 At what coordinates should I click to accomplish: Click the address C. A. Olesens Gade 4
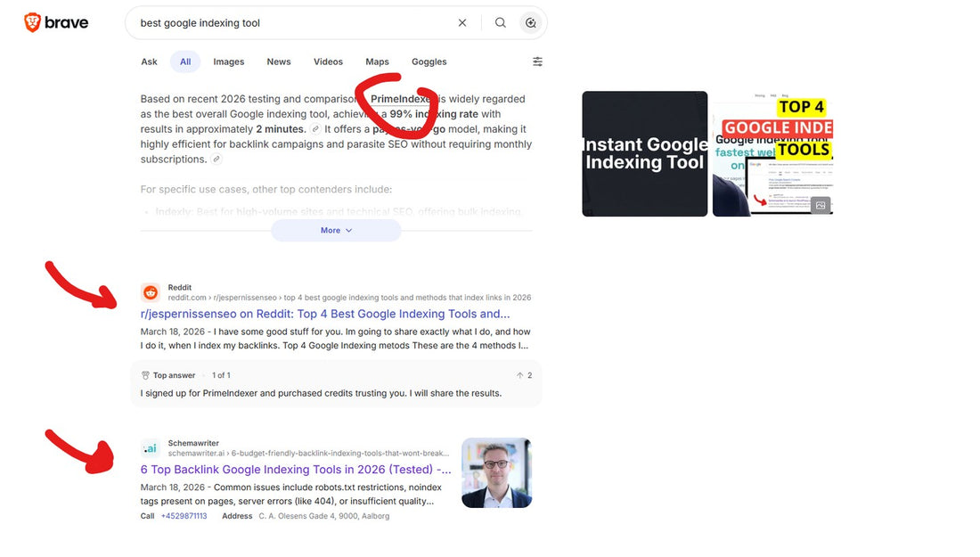click(323, 516)
